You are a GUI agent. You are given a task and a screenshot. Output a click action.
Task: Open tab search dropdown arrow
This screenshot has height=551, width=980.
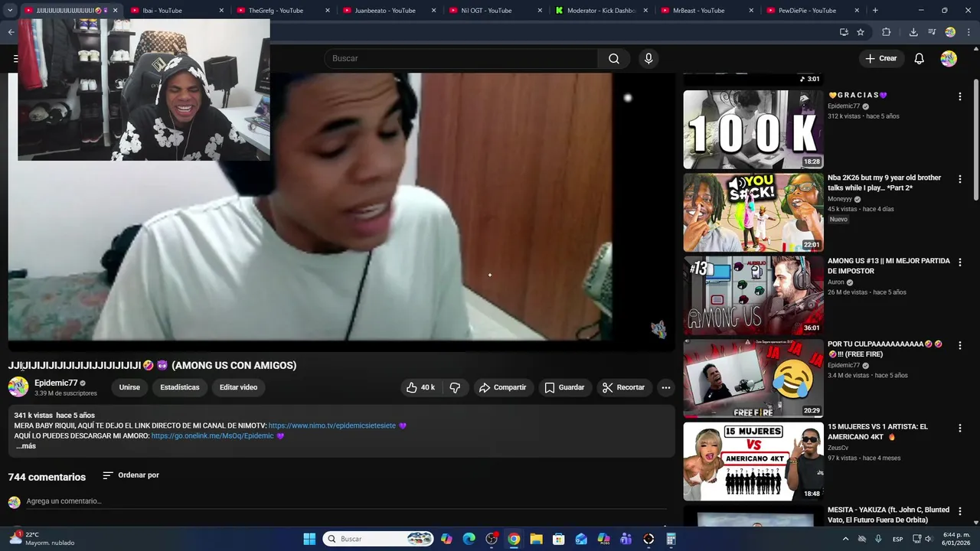[10, 11]
